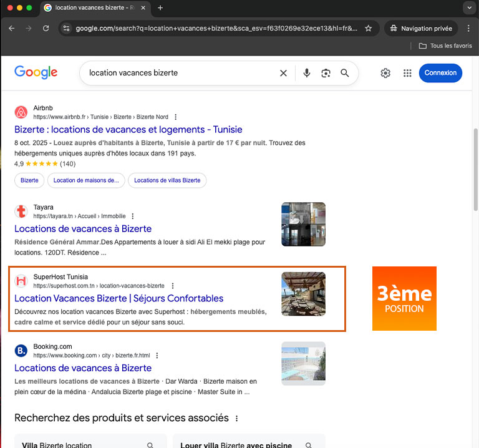The width and height of the screenshot is (479, 448).
Task: Click the Booking.com result thumbnail image
Action: click(x=303, y=363)
